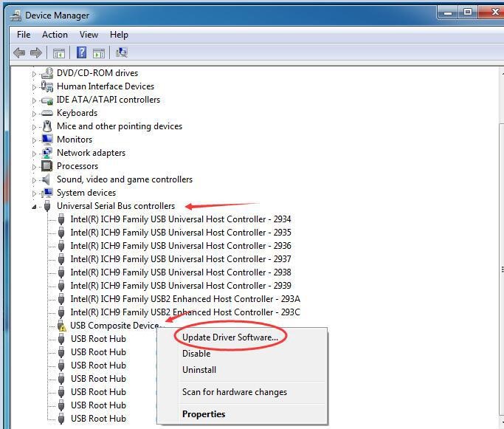Screen dimensions: 504x429
Task: Choose Scan for hardware changes in context menu
Action: point(235,392)
